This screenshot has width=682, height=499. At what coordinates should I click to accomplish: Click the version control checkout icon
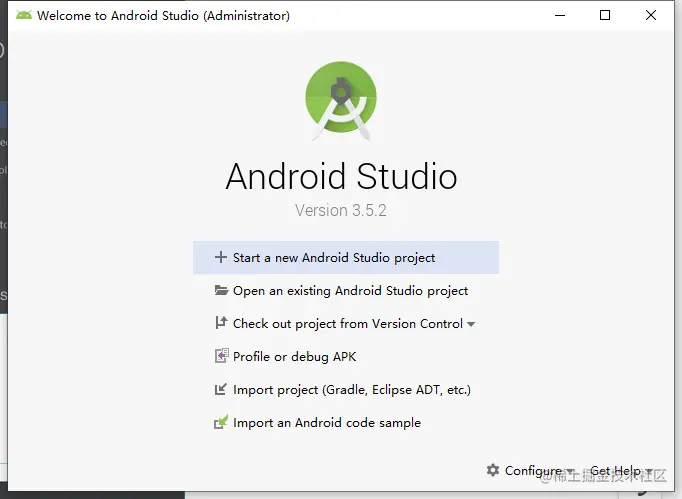coord(221,323)
